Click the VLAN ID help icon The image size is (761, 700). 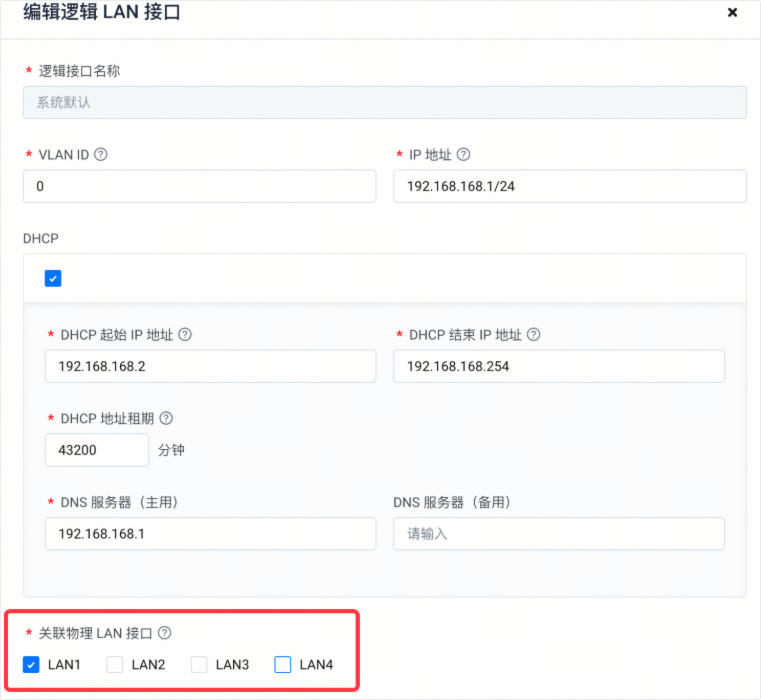[x=100, y=154]
